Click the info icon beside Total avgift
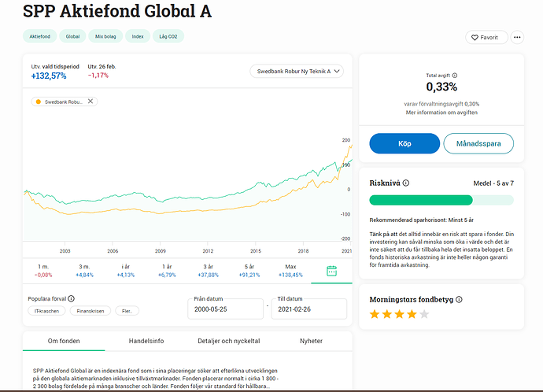 (456, 76)
